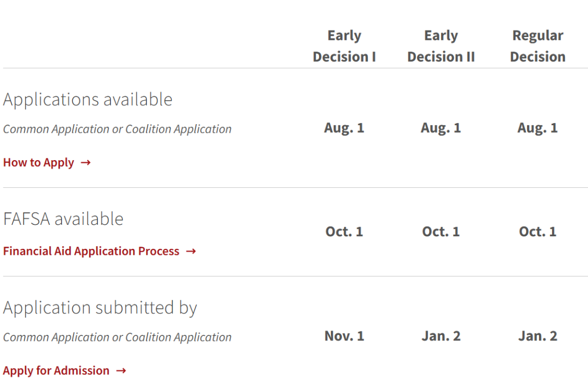This screenshot has height=385, width=588.
Task: Open Financial Aid Application Process link
Action: click(x=91, y=251)
